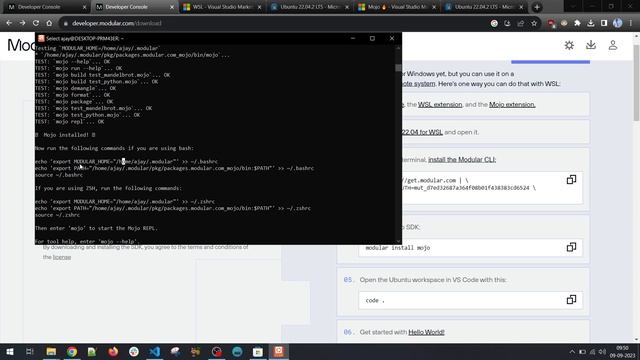Open the Hello World! link
640x360 pixels.
(x=426, y=332)
